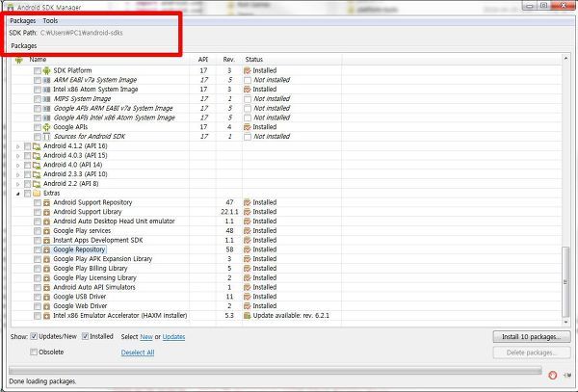Click the package list scrollbar down arrow

pos(565,322)
